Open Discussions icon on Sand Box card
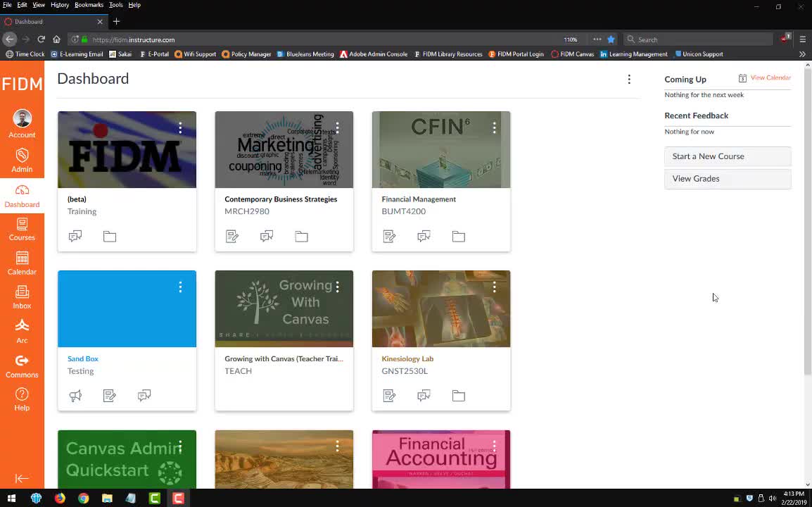 tap(144, 396)
